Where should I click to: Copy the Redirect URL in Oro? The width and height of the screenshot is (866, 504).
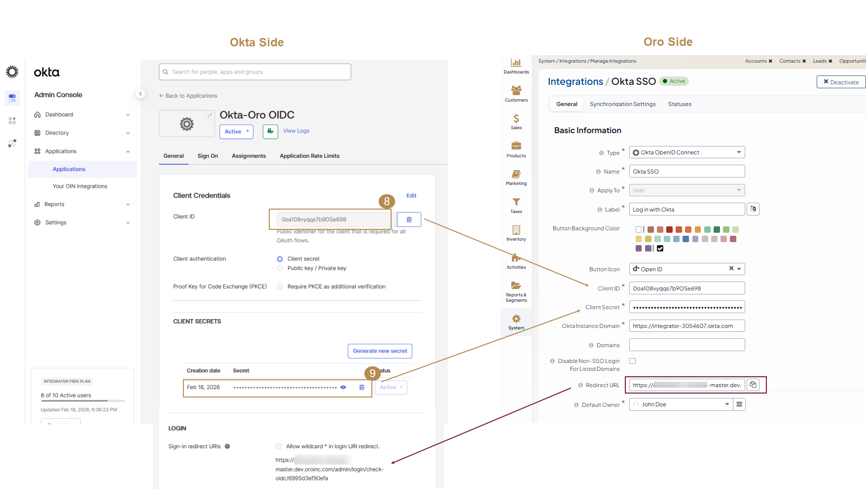point(753,385)
